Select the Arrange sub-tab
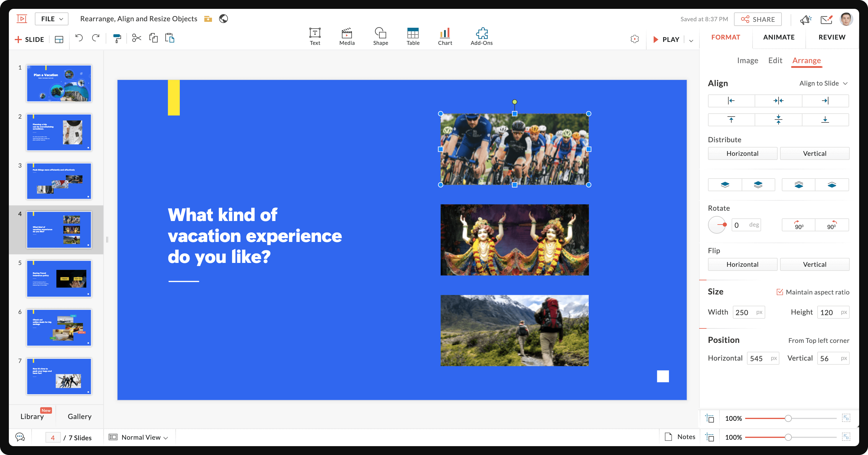868x455 pixels. [x=806, y=60]
